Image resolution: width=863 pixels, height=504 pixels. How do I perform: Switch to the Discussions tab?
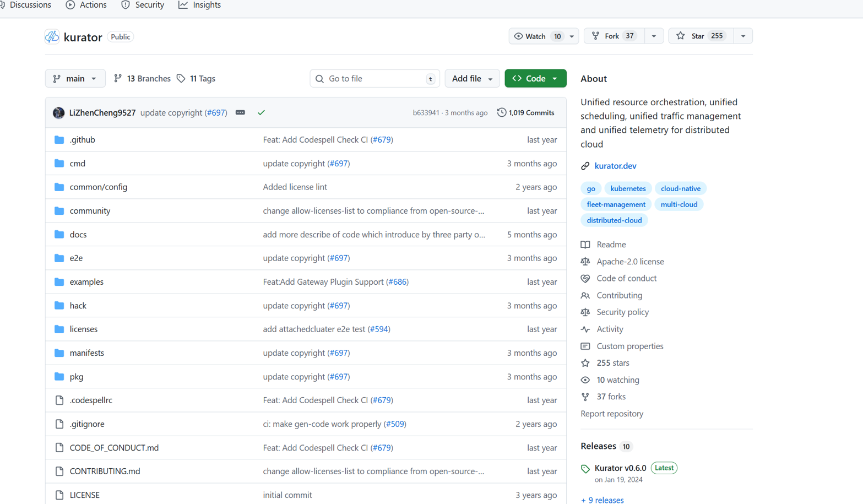pos(25,5)
